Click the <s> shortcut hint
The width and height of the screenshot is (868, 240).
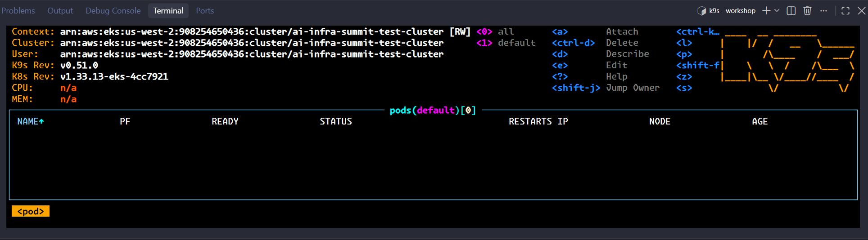684,88
